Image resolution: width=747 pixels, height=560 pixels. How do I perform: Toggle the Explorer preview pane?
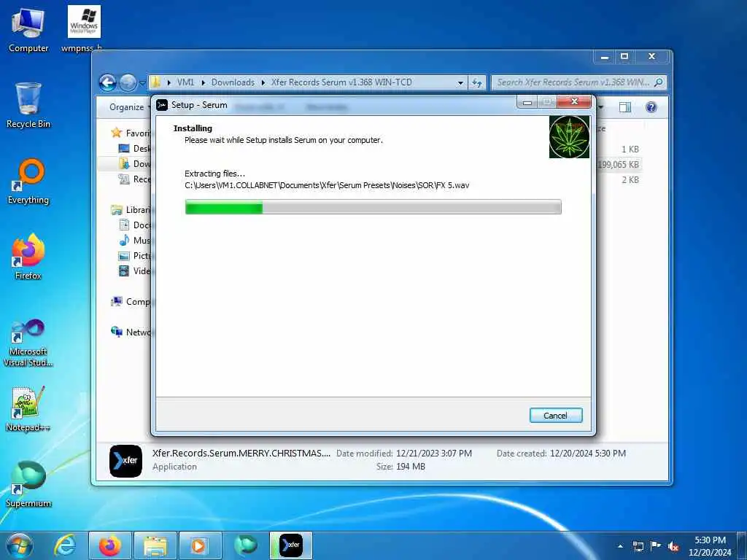(x=625, y=107)
